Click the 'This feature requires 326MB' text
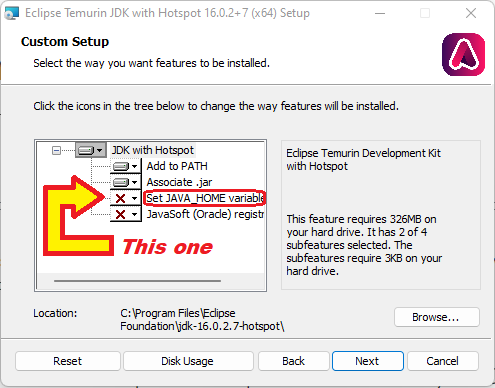The image size is (495, 388). 364,245
